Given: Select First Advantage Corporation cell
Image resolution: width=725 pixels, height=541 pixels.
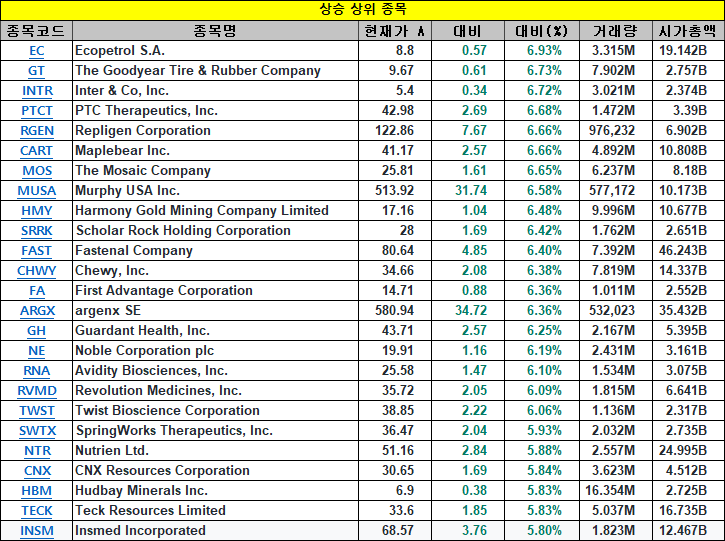Looking at the screenshot, I should tap(215, 290).
